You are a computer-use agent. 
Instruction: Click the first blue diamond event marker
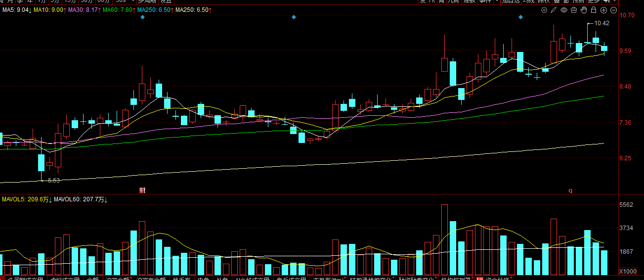(x=142, y=17)
